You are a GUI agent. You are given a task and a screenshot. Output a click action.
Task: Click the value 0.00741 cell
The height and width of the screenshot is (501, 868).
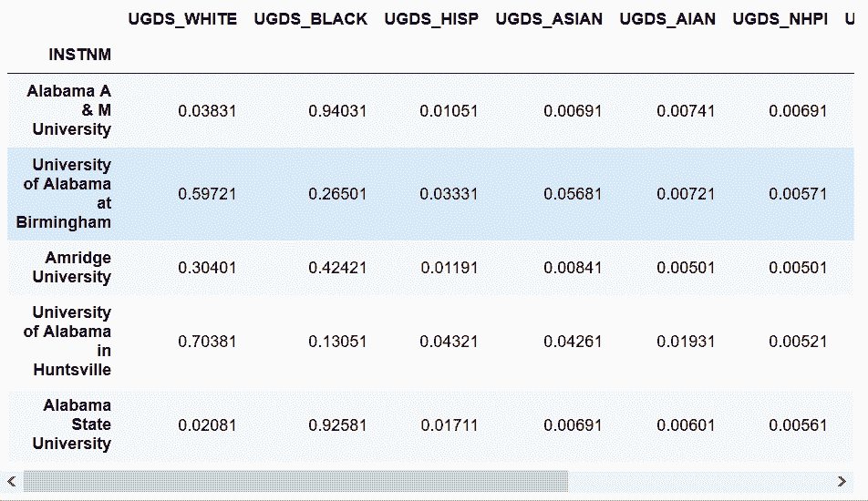[x=686, y=111]
